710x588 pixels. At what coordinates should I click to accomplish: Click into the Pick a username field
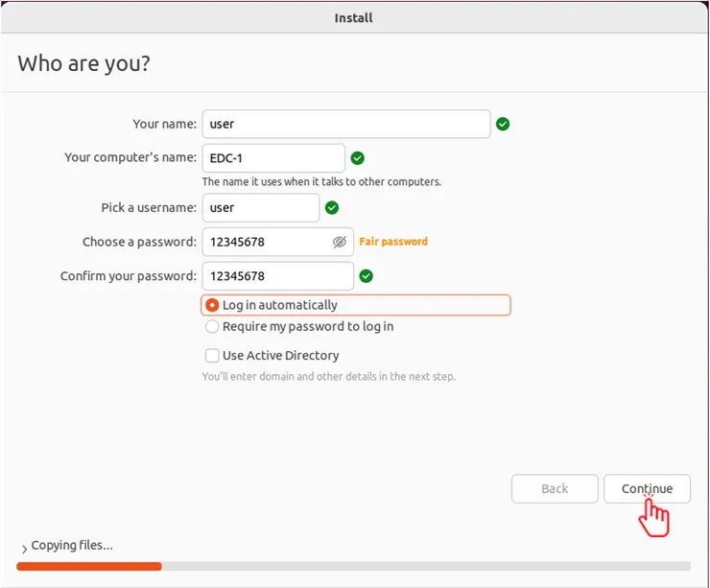point(260,207)
